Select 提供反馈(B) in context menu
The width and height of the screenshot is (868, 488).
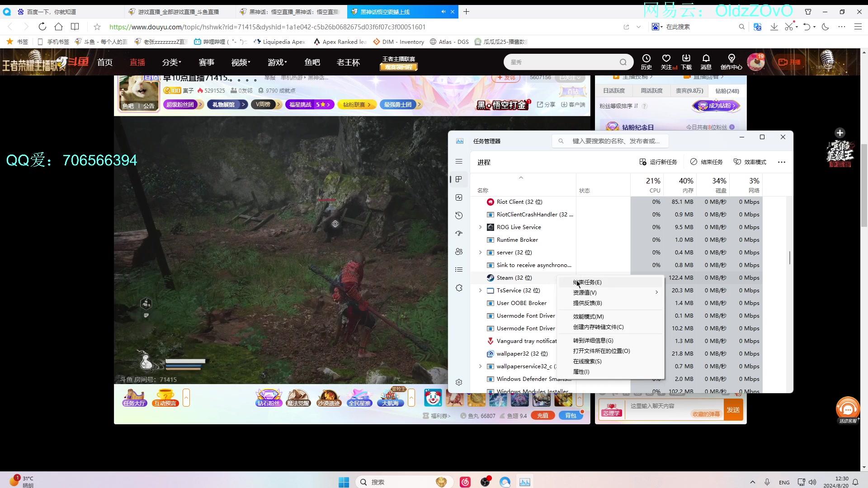click(610, 303)
